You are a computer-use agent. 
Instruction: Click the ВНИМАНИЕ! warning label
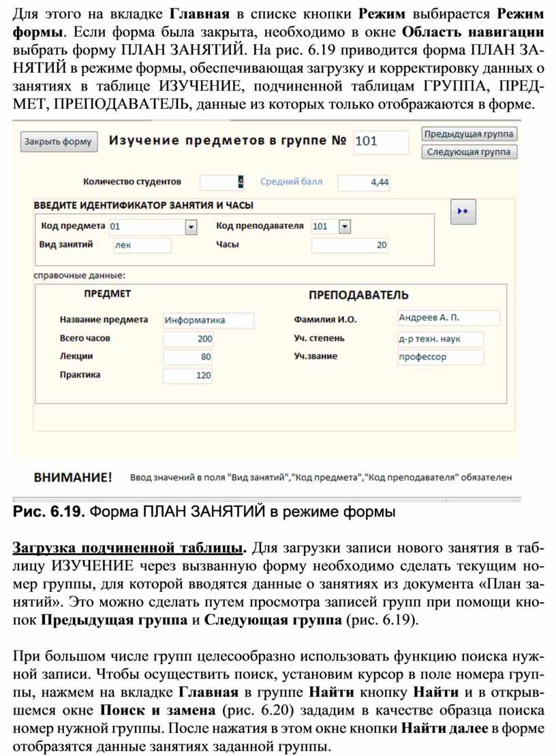click(x=73, y=478)
